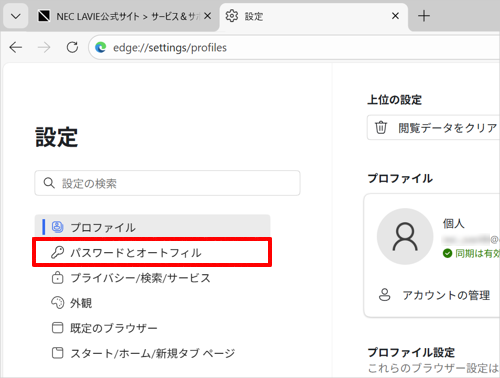Click 閲覧データをクリア button
Screen dimensions: 500x378
pyautogui.click(x=433, y=128)
